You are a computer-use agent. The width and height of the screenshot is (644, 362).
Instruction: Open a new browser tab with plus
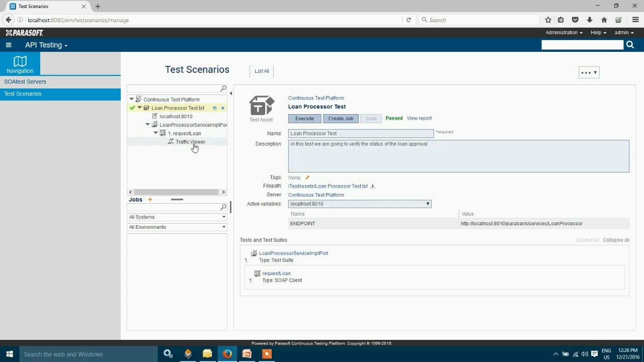pyautogui.click(x=98, y=7)
